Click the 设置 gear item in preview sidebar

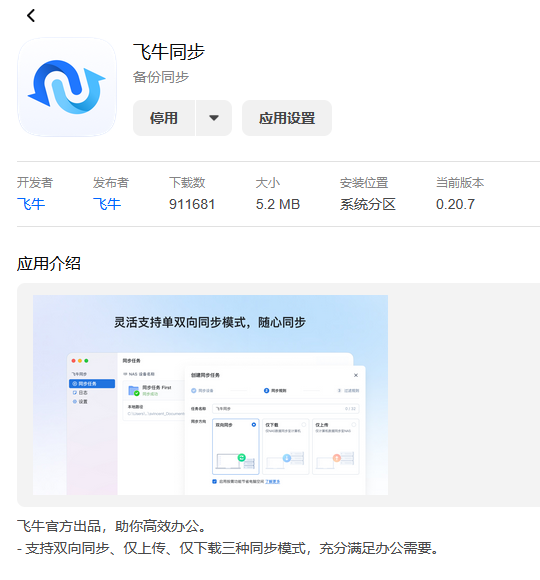coord(81,401)
